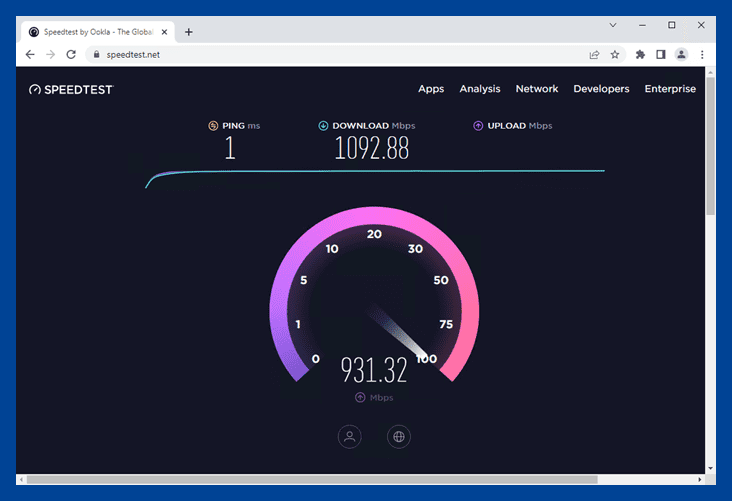Click the SPEEDTEST logo

pos(71,89)
